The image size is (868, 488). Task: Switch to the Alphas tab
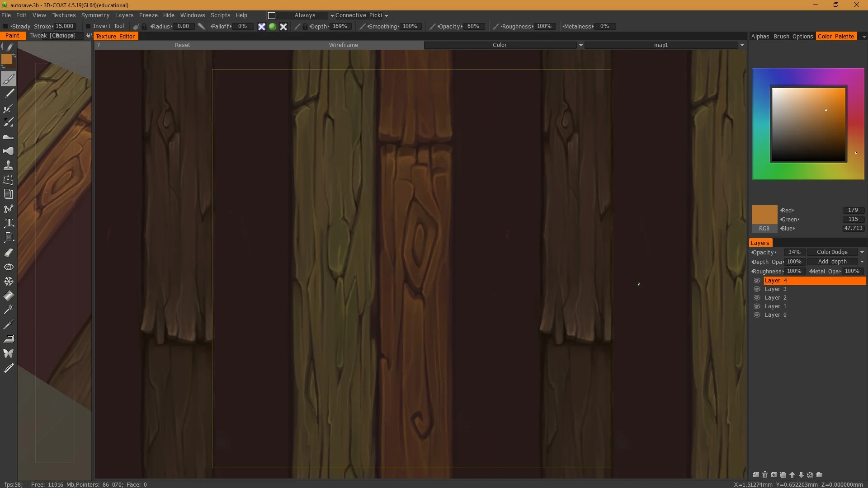[760, 37]
